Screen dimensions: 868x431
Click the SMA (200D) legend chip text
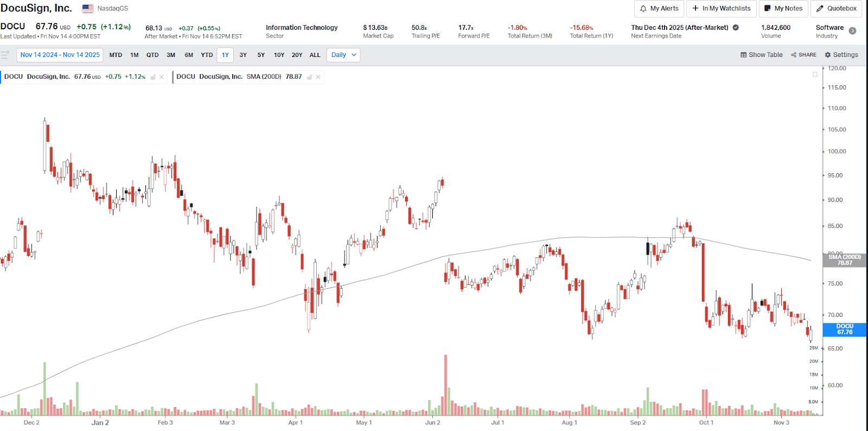239,77
